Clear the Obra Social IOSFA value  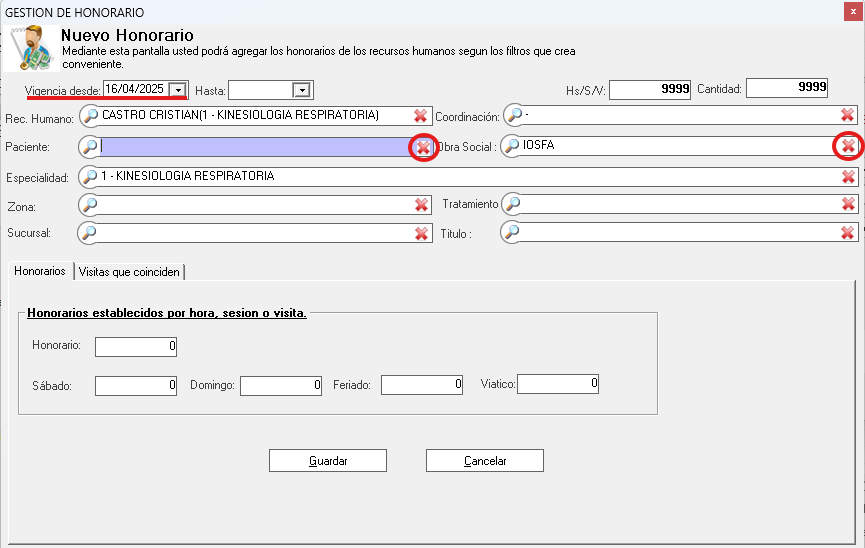pos(848,147)
